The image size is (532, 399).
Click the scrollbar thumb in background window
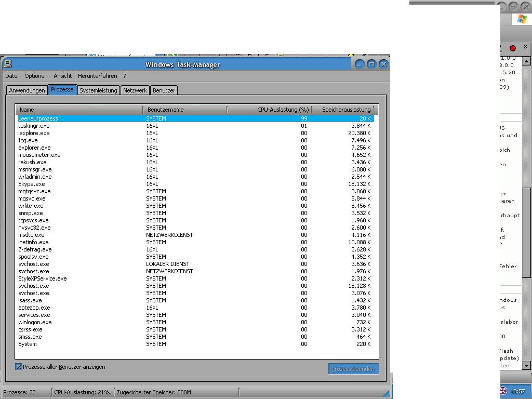[526, 232]
